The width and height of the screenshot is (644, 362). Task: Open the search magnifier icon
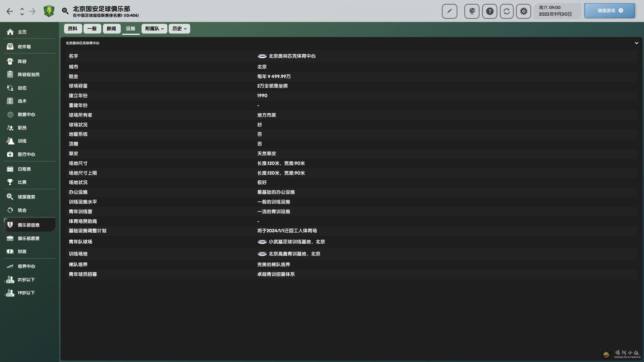(x=65, y=11)
